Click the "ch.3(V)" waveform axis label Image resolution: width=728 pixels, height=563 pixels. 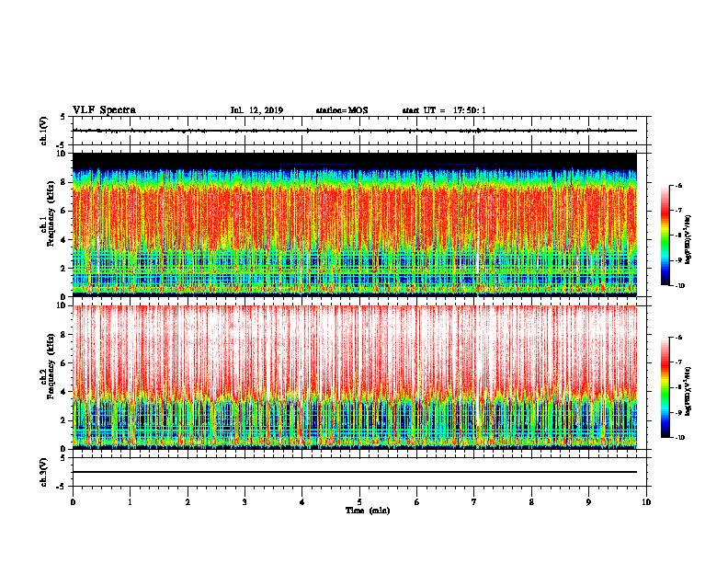(x=43, y=472)
